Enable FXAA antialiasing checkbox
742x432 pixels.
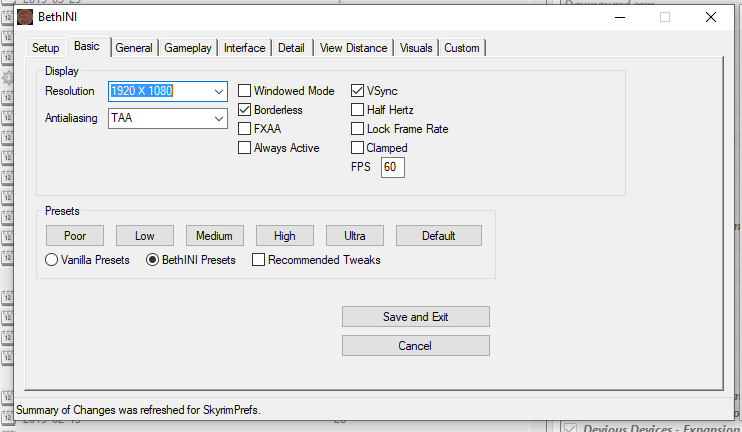[245, 129]
